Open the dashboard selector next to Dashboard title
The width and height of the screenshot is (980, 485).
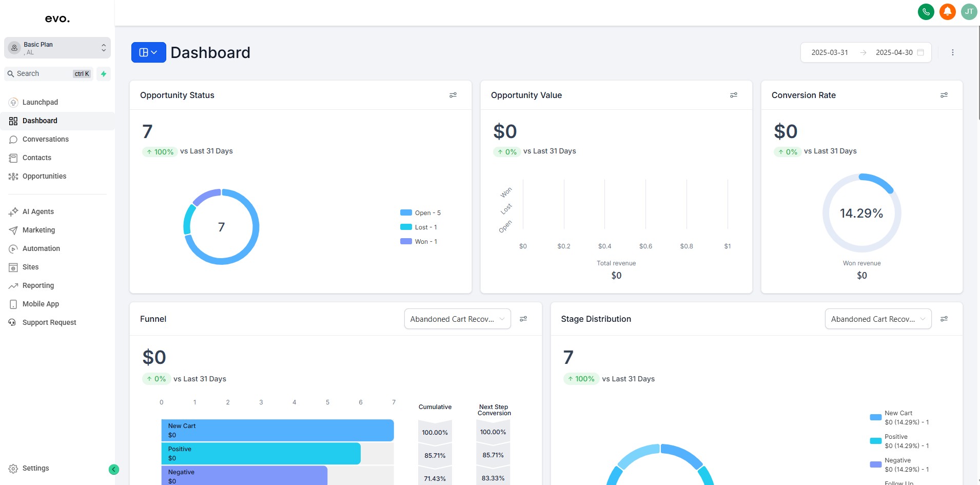[x=148, y=52]
